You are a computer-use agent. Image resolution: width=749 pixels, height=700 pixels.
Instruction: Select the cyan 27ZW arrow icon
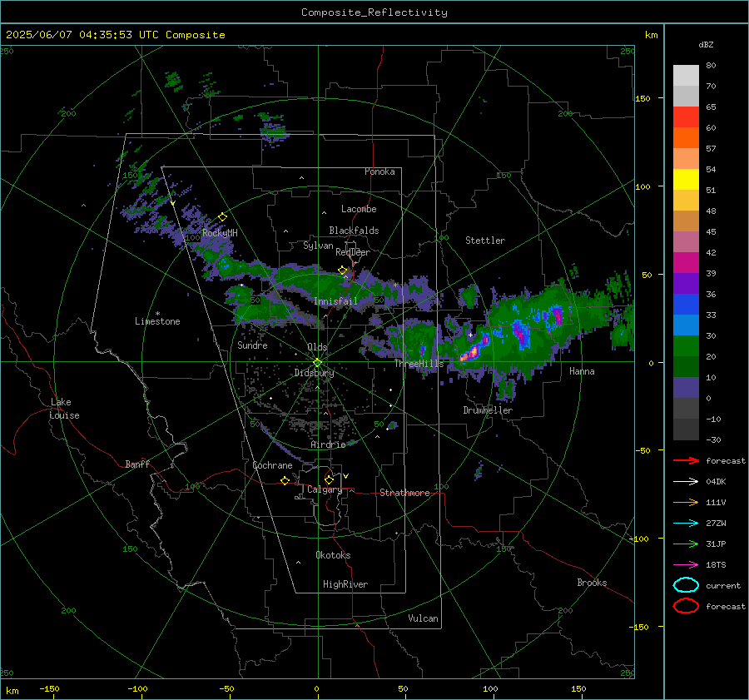coord(686,524)
